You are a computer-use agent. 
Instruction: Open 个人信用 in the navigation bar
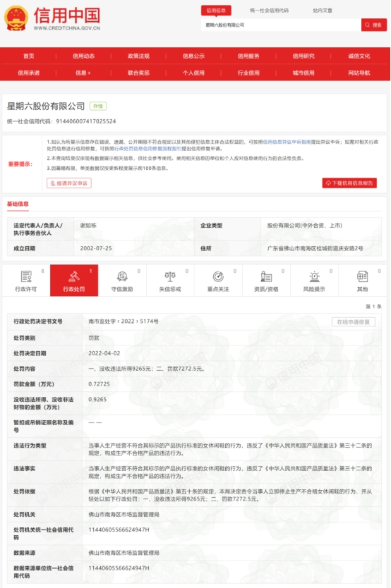click(x=193, y=73)
